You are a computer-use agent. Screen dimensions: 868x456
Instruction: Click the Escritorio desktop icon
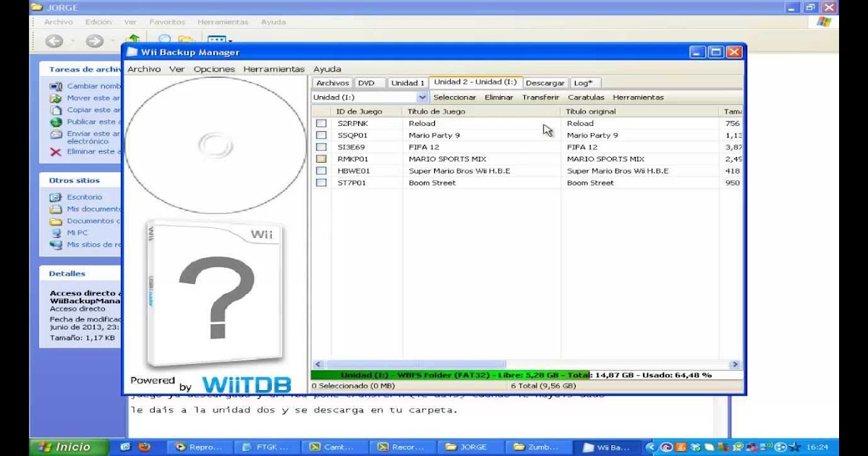point(56,197)
